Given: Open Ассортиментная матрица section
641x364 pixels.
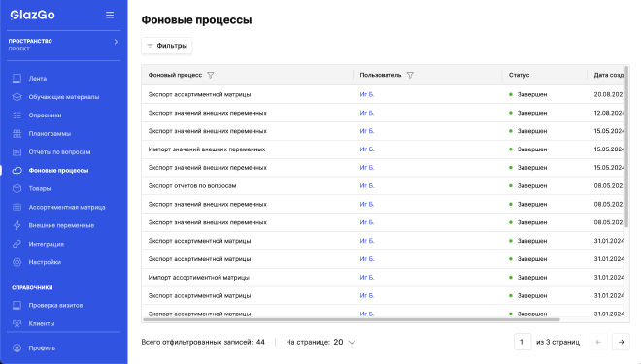Looking at the screenshot, I should [67, 207].
